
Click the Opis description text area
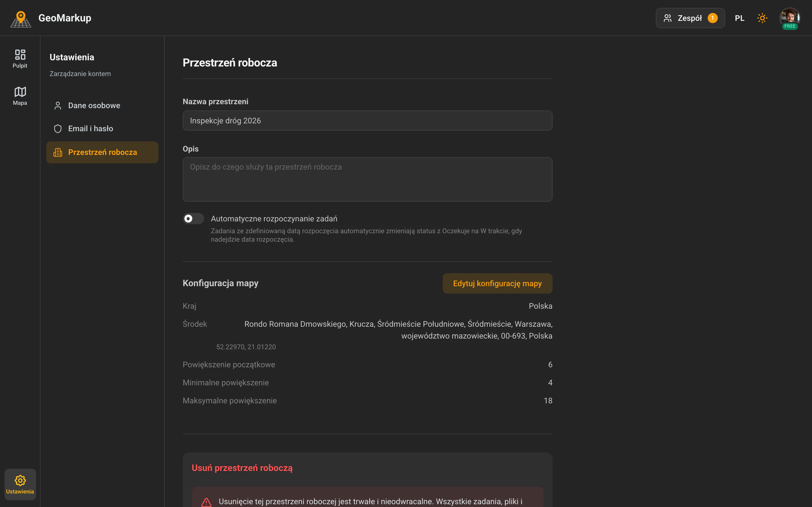tap(367, 179)
